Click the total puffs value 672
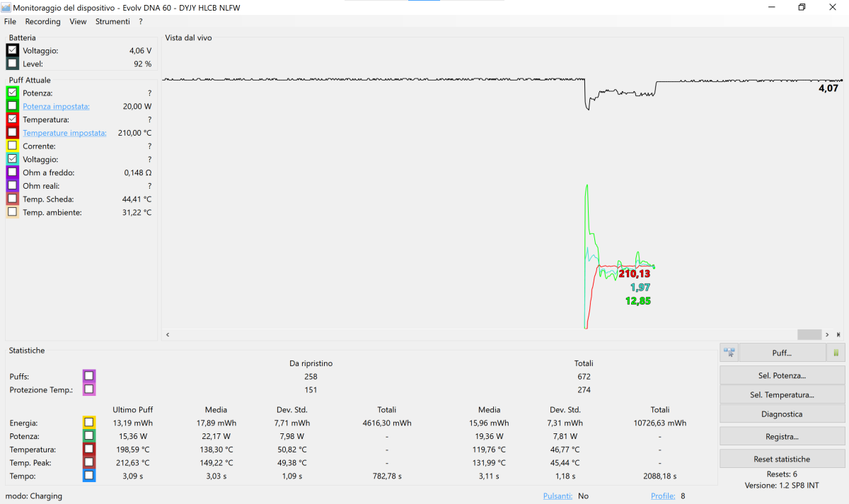Image resolution: width=849 pixels, height=504 pixels. [584, 376]
